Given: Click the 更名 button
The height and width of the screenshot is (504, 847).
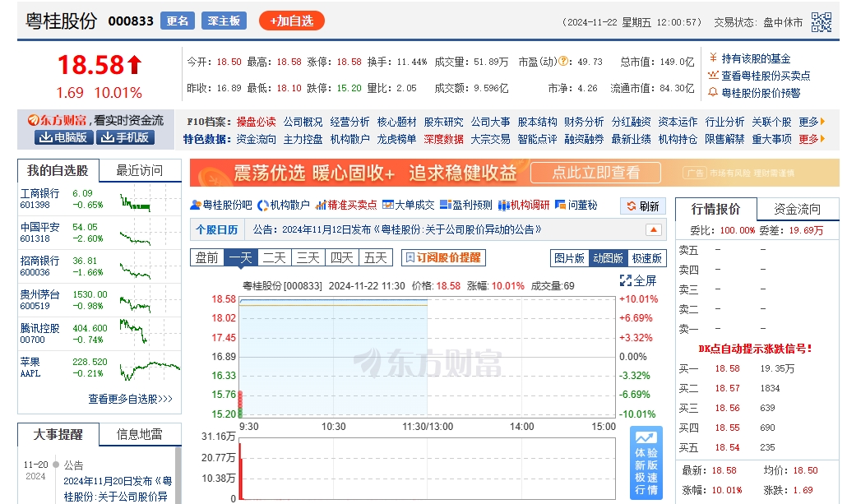Looking at the screenshot, I should click(x=177, y=21).
